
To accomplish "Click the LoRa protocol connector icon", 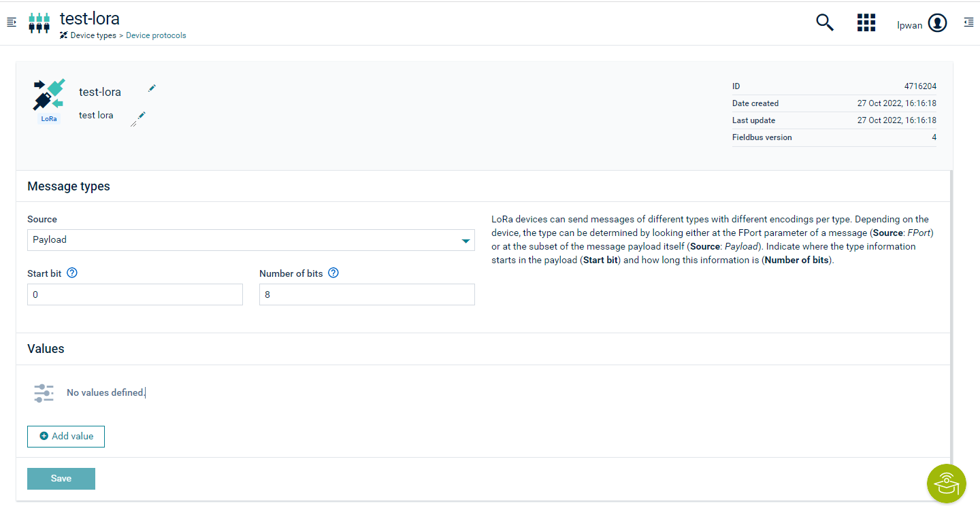I will click(x=49, y=95).
